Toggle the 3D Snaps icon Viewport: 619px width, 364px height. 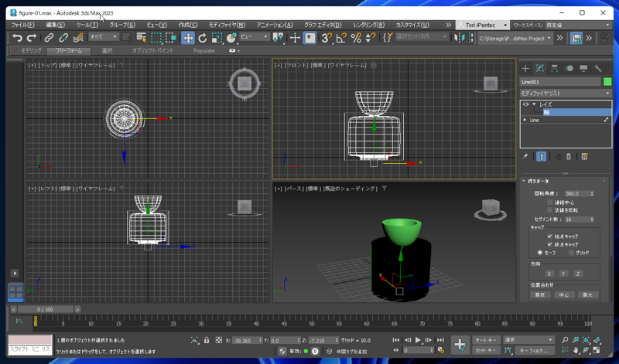click(x=326, y=38)
